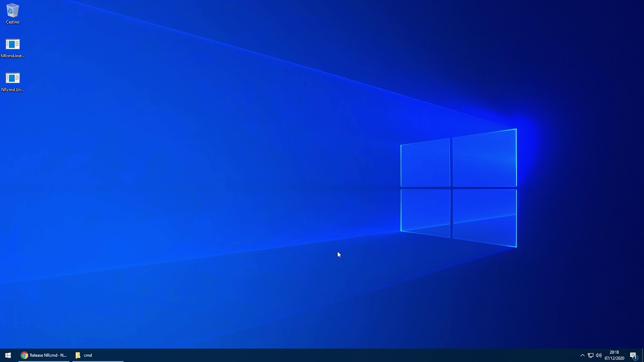Open the volume speaker tray icon
This screenshot has width=644, height=362.
click(599, 355)
